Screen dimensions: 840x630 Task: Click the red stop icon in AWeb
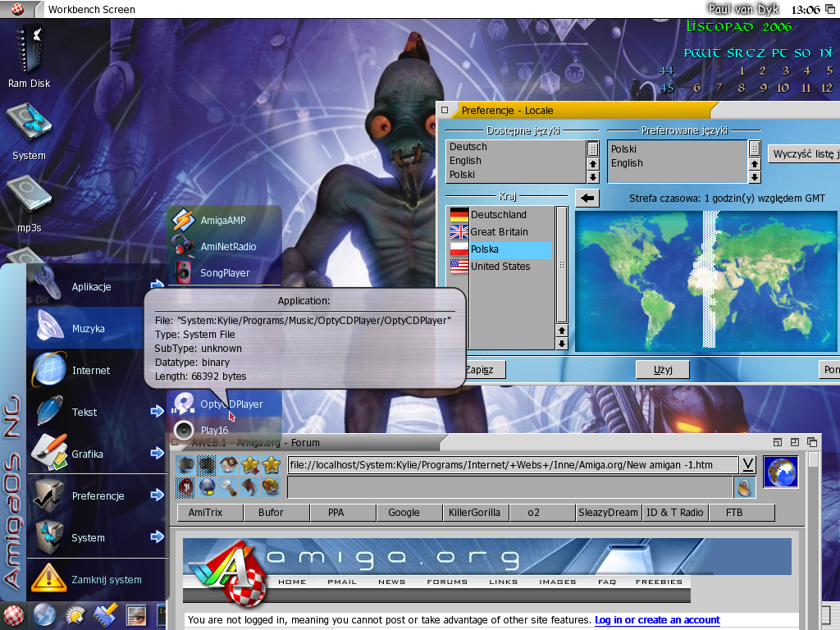tap(185, 487)
